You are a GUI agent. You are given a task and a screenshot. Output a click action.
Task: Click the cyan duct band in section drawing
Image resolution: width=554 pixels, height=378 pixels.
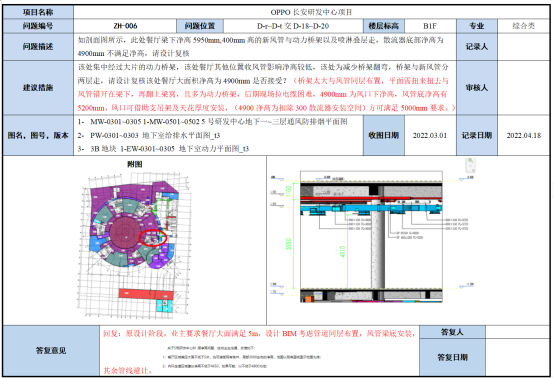[371, 208]
